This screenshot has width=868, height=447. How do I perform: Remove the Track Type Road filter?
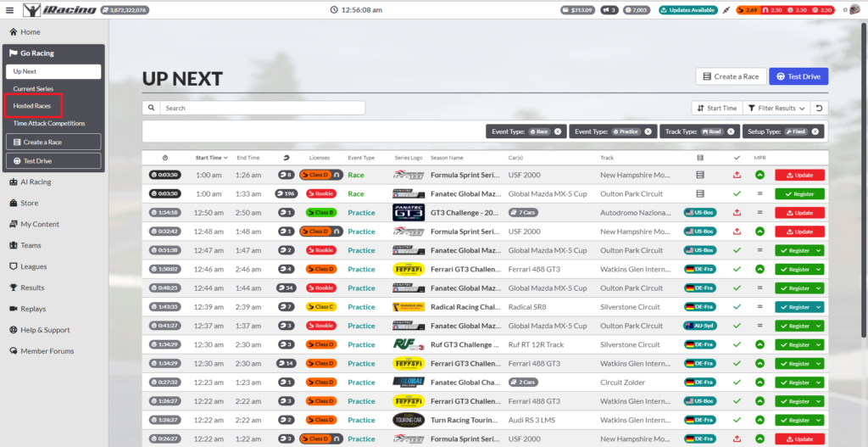[730, 131]
